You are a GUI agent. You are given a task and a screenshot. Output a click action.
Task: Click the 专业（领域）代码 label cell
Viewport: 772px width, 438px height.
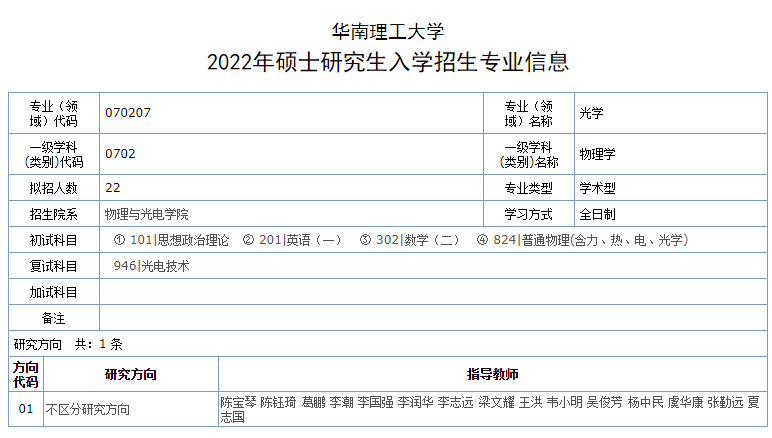54,113
